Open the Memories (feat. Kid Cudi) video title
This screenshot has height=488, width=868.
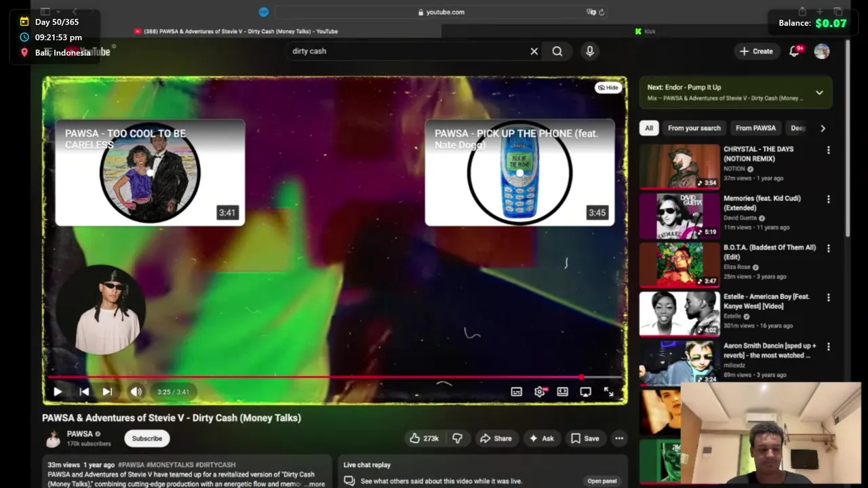762,203
